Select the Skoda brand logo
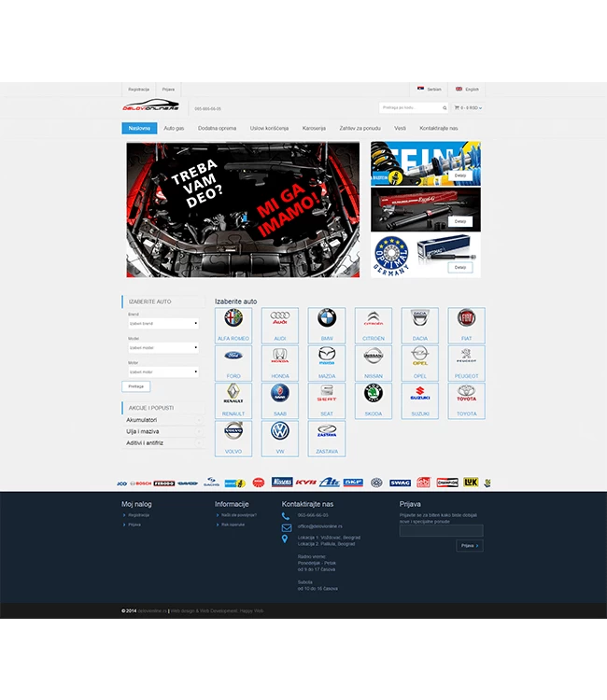The width and height of the screenshot is (607, 700). pos(374,393)
